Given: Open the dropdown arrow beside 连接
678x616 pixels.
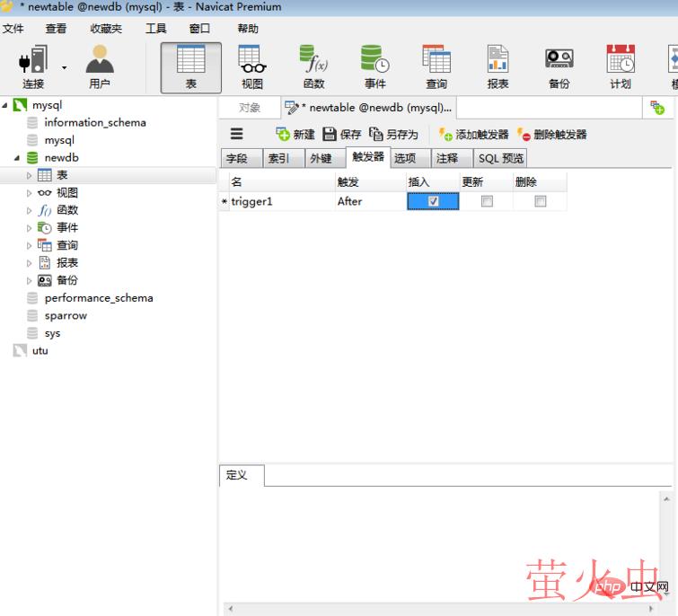Looking at the screenshot, I should pos(64,67).
